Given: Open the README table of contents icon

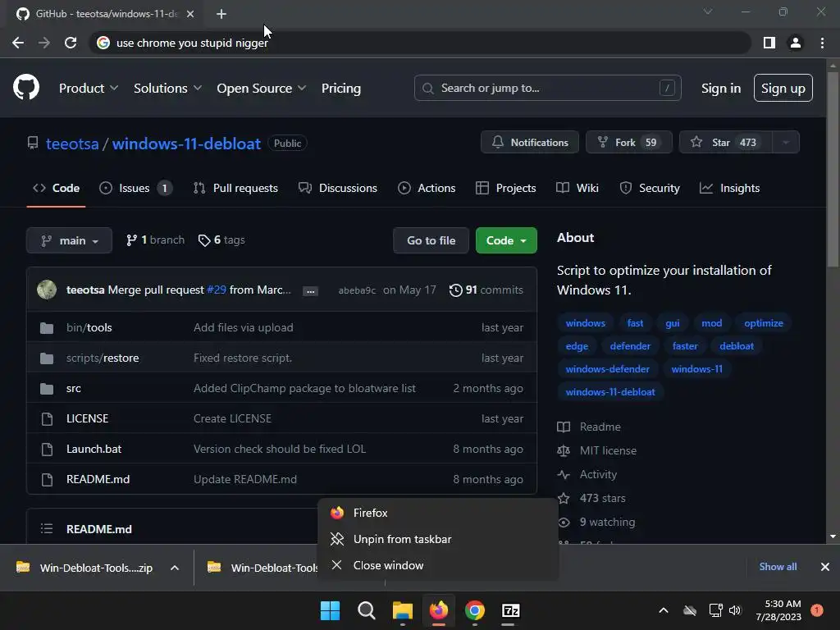Looking at the screenshot, I should point(47,529).
